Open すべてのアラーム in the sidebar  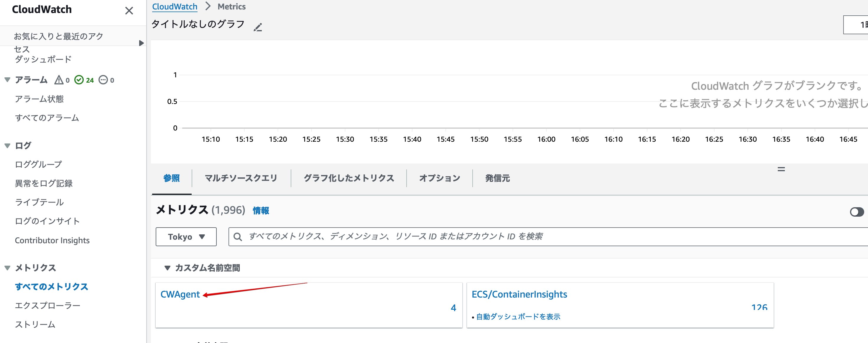pyautogui.click(x=47, y=118)
